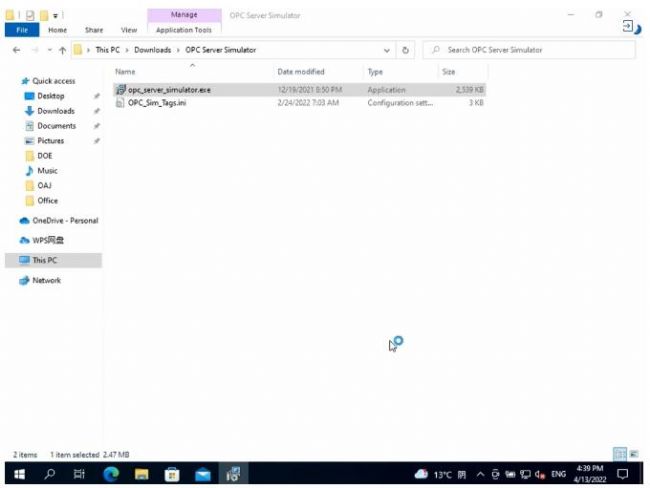The height and width of the screenshot is (488, 650).
Task: Open the OAJ folder in sidebar
Action: (x=44, y=185)
